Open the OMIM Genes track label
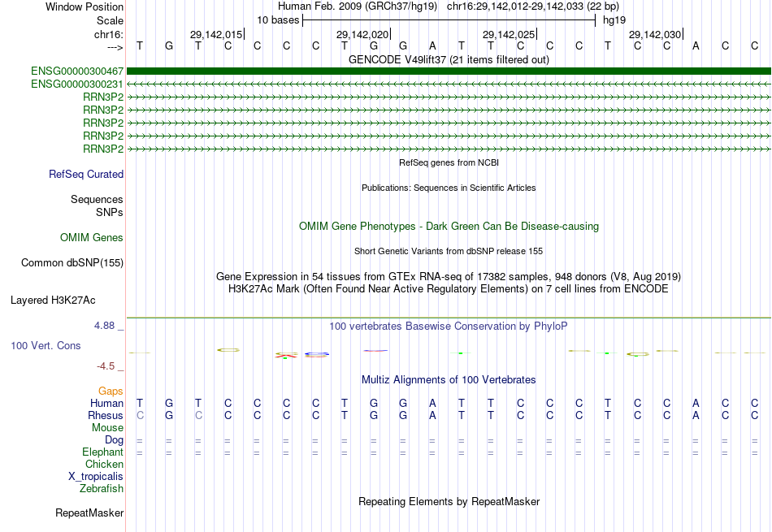This screenshot has height=532, width=772. [92, 238]
